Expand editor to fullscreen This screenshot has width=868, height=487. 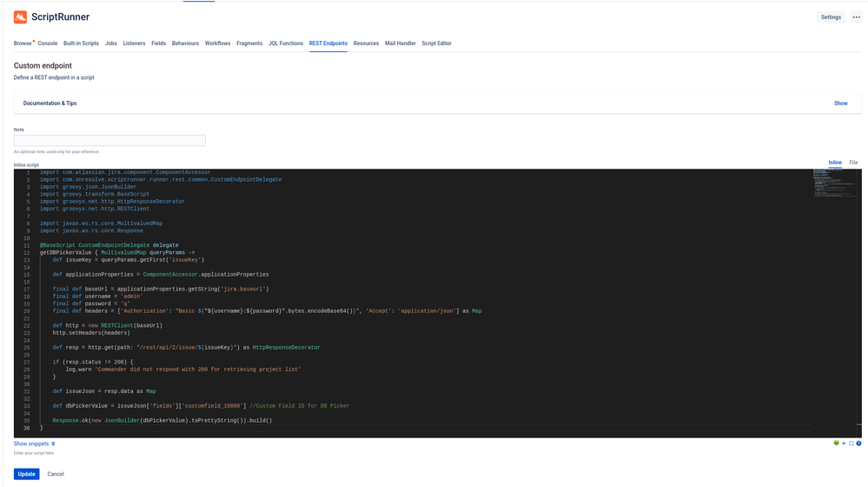click(851, 444)
